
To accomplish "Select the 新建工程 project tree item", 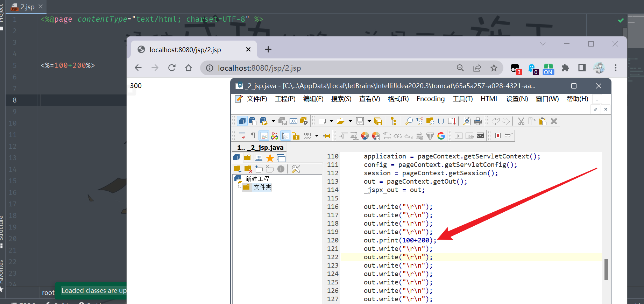I will coord(257,179).
